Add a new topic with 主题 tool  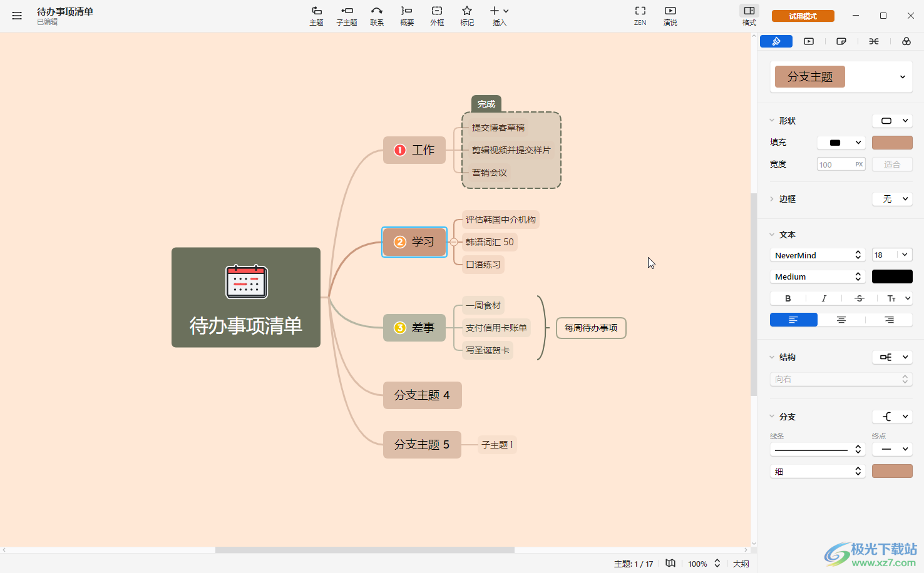[316, 16]
